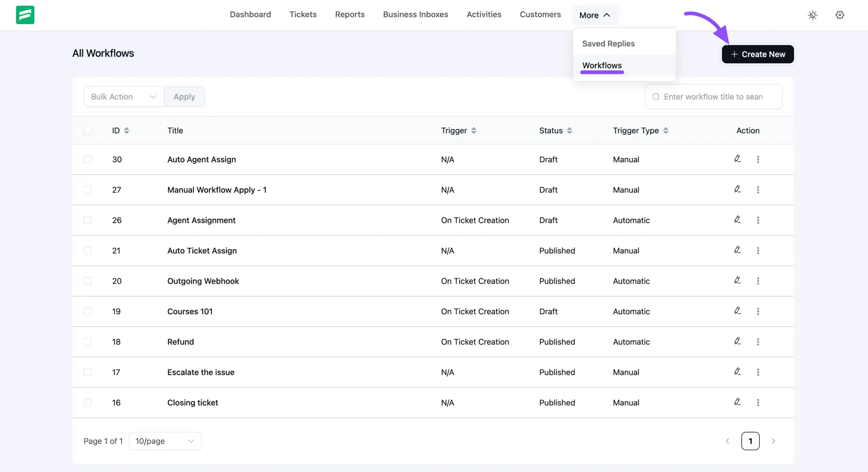The width and height of the screenshot is (868, 472).
Task: Sort by Status column arrows
Action: pos(569,131)
